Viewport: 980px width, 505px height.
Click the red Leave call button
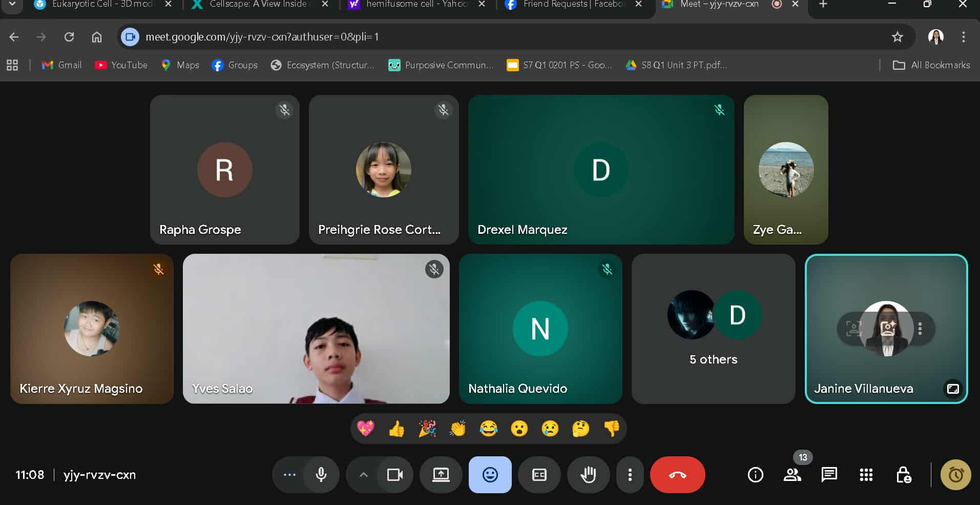(x=677, y=475)
